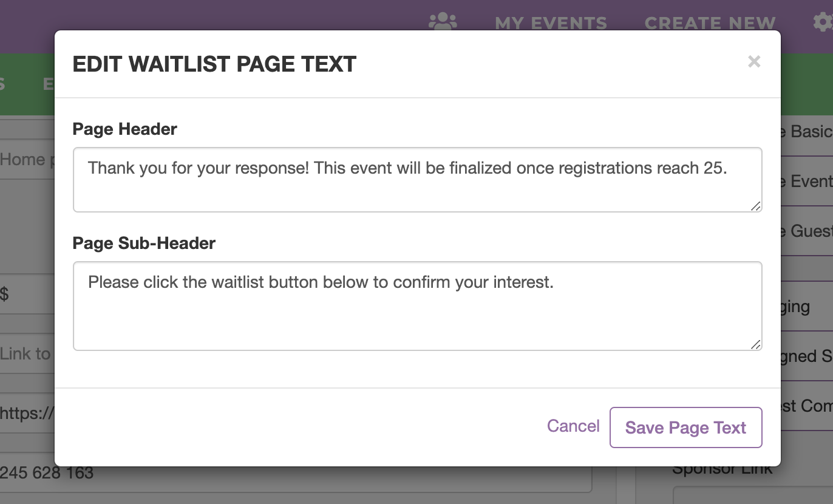Screen dimensions: 833x504
Task: Click the Home field at left edge
Action: tap(27, 160)
